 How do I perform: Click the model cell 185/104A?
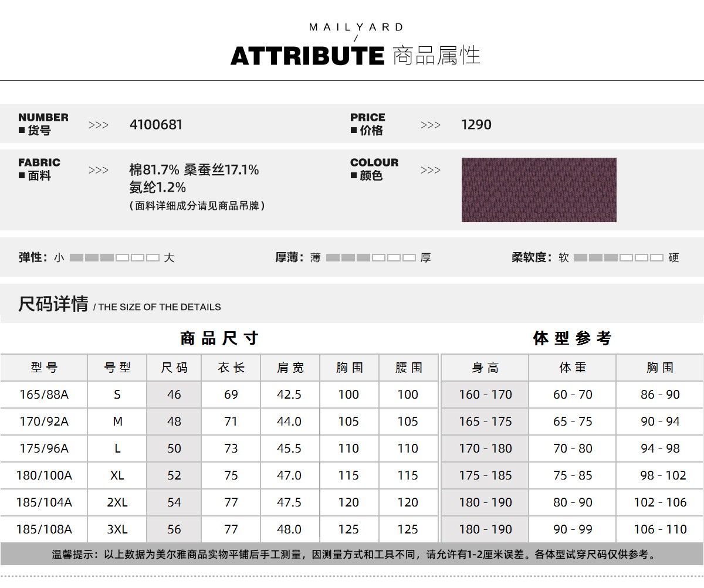pyautogui.click(x=44, y=502)
